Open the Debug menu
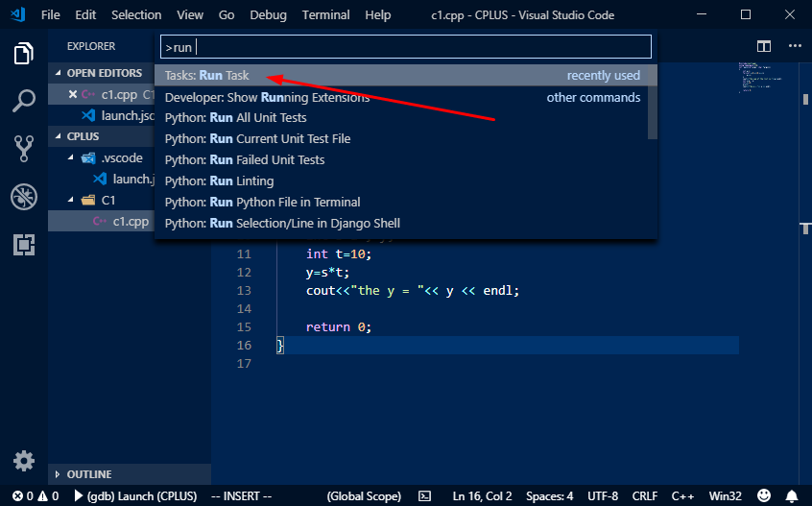The image size is (812, 506). point(268,15)
